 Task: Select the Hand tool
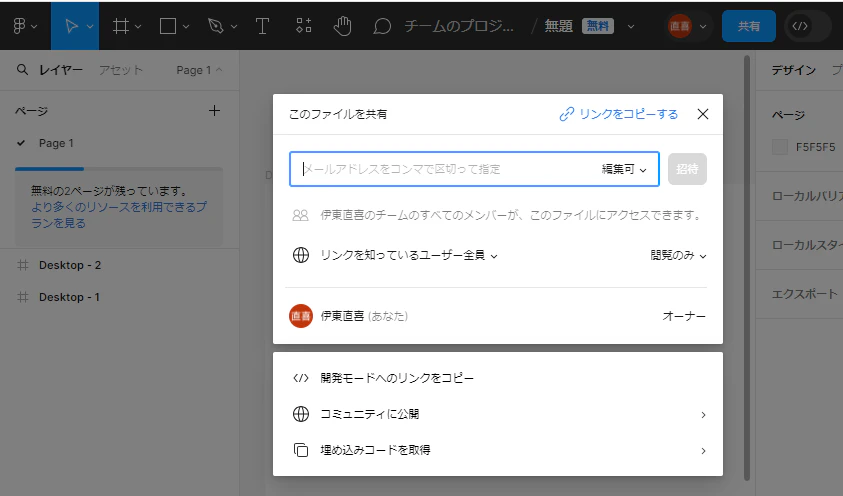pos(342,26)
